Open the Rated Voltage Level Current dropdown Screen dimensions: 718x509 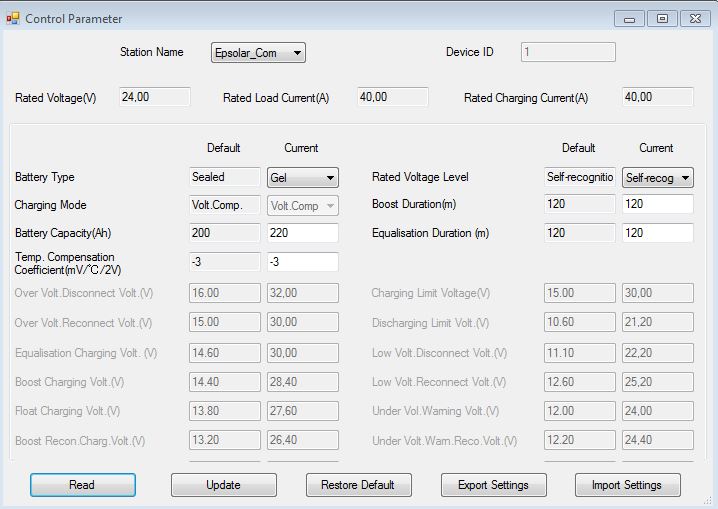(x=657, y=177)
